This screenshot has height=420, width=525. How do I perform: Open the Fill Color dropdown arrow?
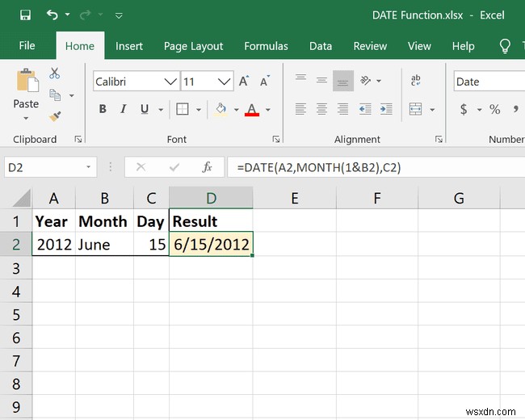pyautogui.click(x=237, y=110)
